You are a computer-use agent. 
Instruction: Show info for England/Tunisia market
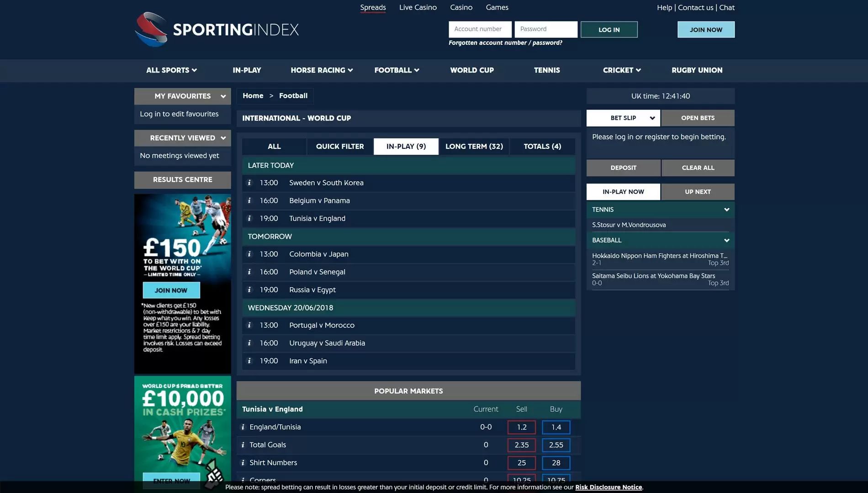[243, 427]
